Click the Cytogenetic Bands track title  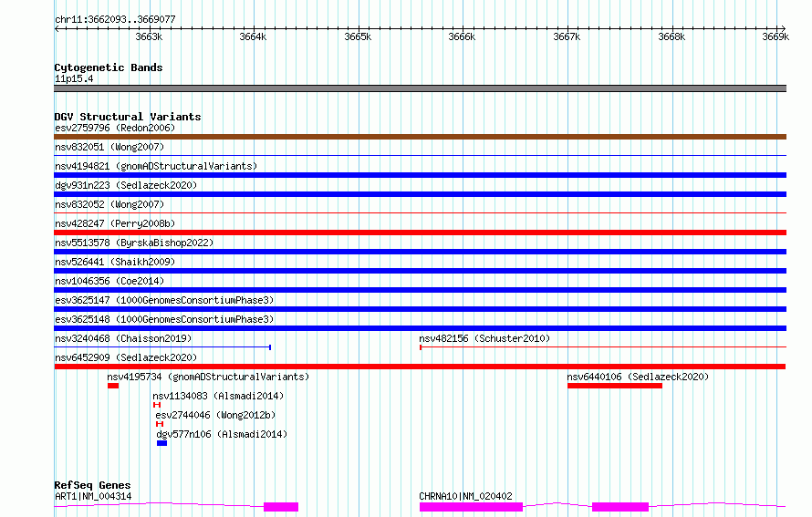pos(109,67)
